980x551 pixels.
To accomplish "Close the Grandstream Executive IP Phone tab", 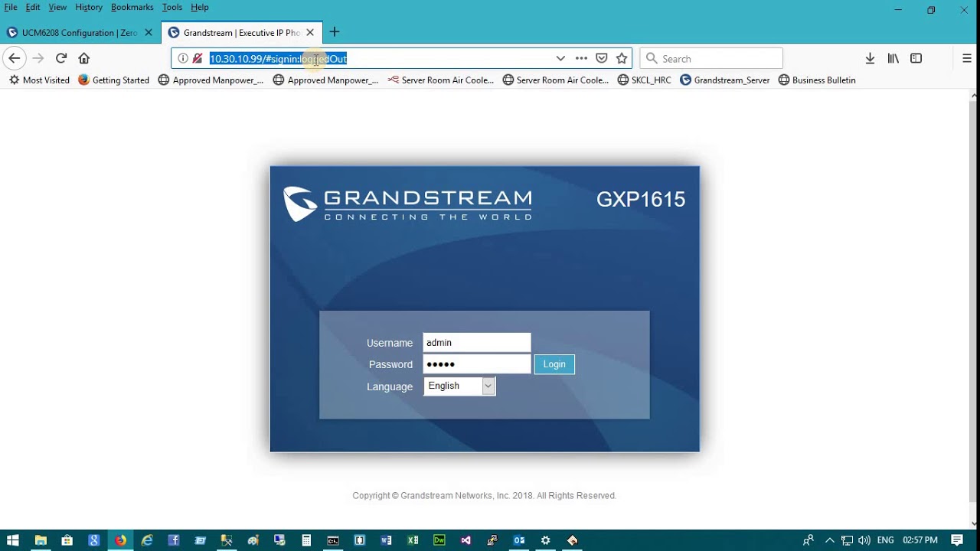I will coord(310,32).
